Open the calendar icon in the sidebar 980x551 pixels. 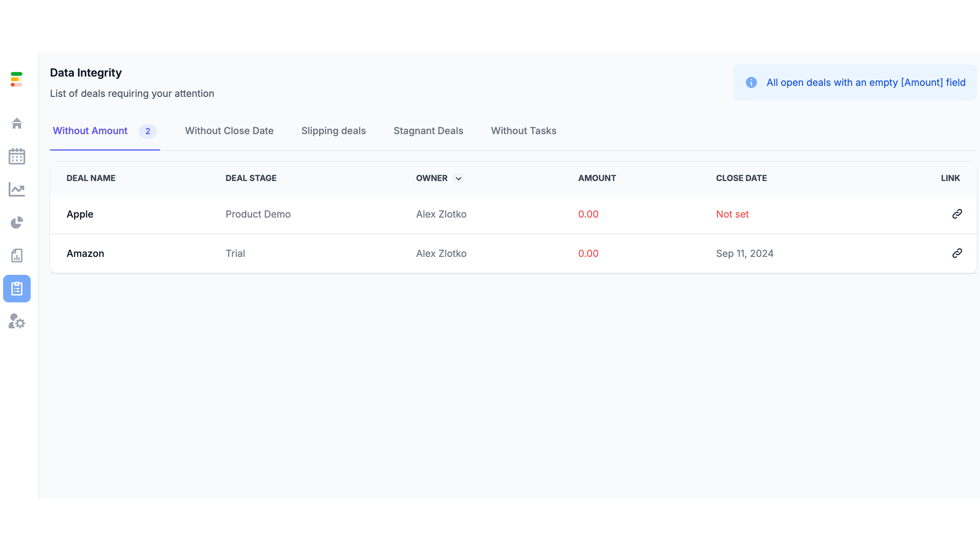pyautogui.click(x=17, y=157)
